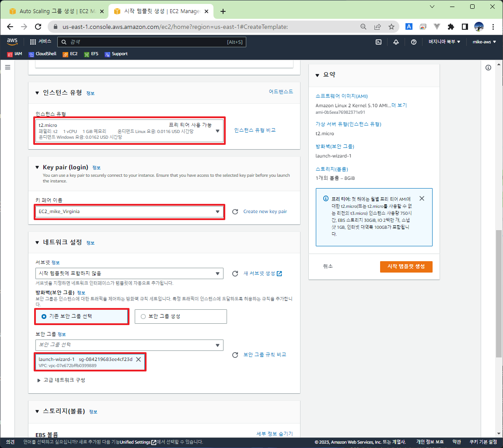
Task: Dismiss the free tier info box
Action: 422,199
